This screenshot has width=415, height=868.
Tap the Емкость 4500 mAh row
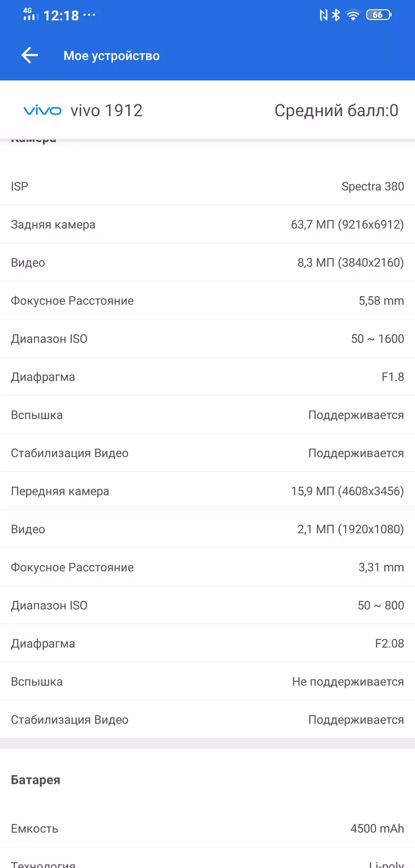point(207,828)
